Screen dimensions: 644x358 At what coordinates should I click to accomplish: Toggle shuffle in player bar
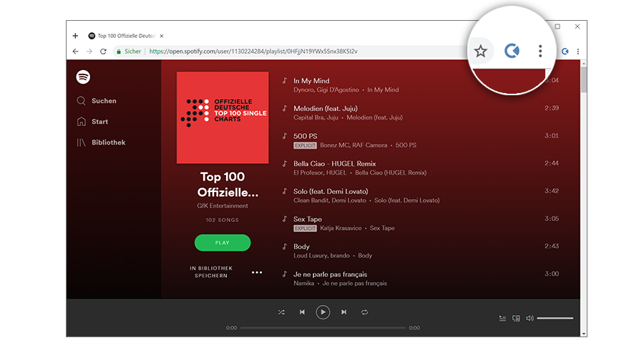click(x=281, y=312)
